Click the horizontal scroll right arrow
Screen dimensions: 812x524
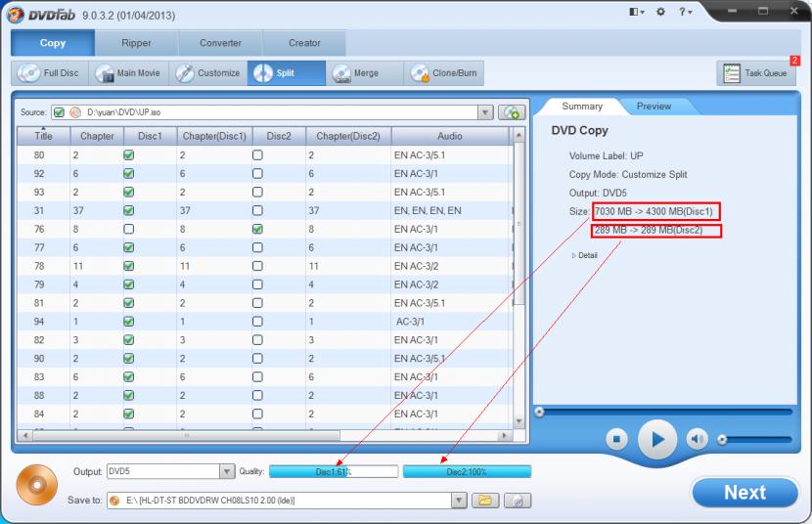pyautogui.click(x=504, y=436)
